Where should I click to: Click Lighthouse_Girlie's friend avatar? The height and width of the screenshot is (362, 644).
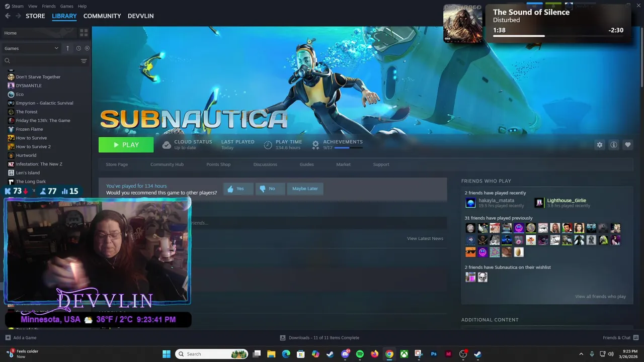(539, 203)
